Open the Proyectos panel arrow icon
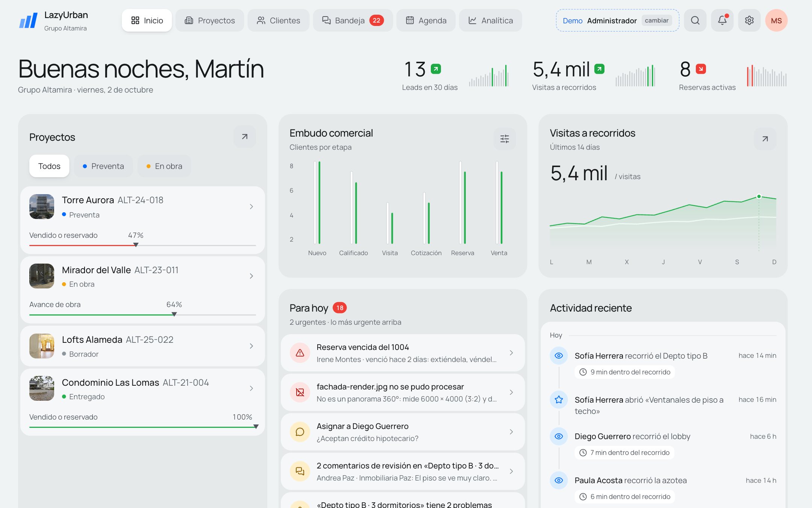The height and width of the screenshot is (508, 812). [x=245, y=137]
